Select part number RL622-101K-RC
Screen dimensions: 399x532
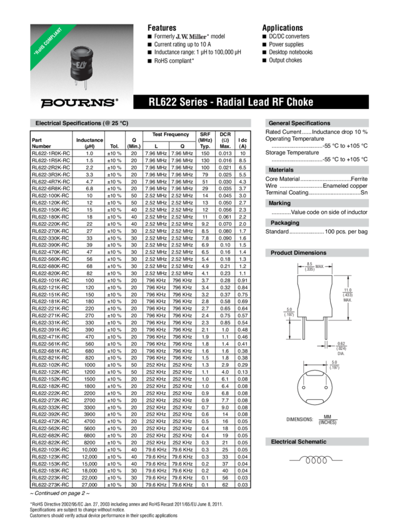[x=50, y=280]
